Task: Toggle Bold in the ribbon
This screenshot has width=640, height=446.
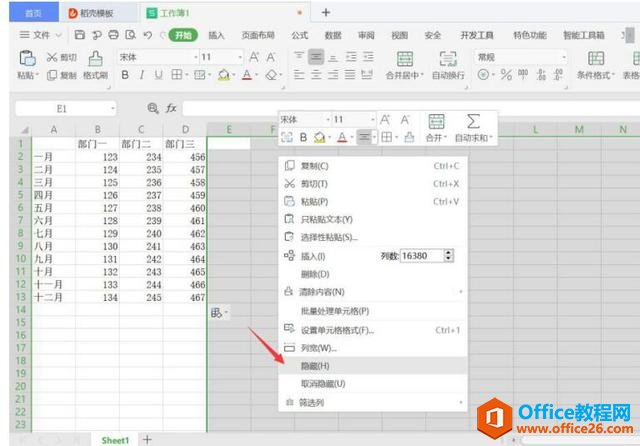Action: pos(126,75)
